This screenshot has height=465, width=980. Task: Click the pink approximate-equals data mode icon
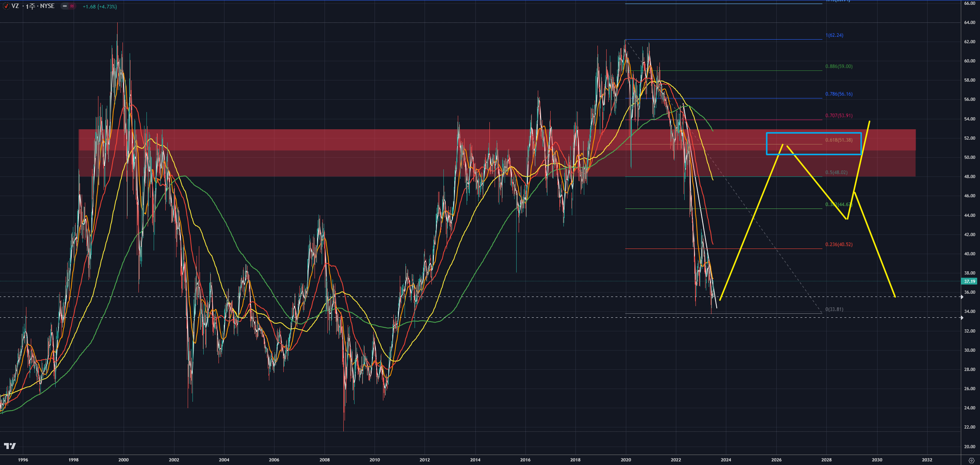[x=72, y=6]
